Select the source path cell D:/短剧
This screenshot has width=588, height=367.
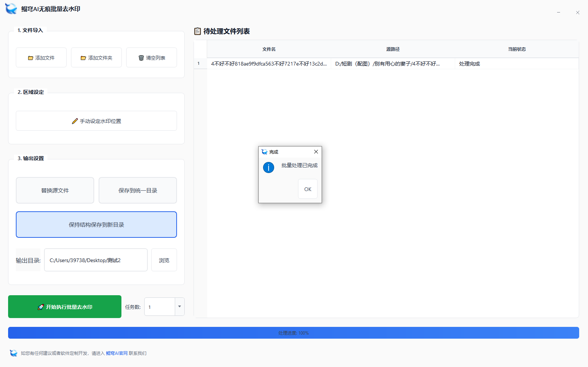click(393, 64)
